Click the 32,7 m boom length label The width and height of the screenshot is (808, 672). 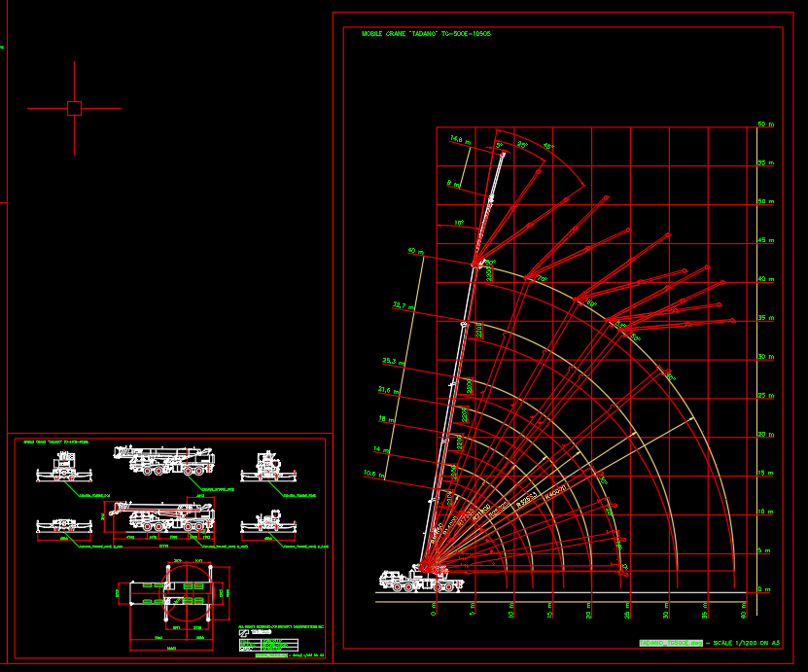403,305
